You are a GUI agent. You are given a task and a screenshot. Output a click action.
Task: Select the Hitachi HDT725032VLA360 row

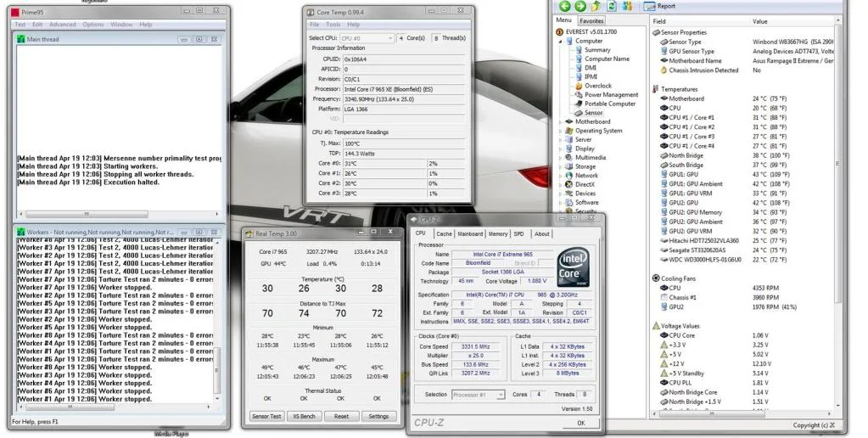(x=742, y=241)
